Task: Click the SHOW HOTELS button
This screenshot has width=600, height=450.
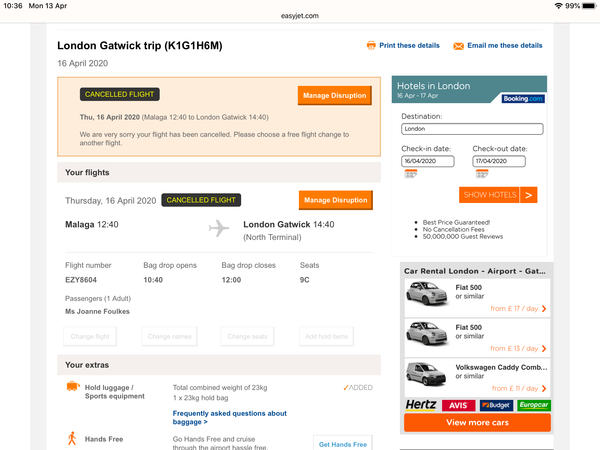Action: pos(489,195)
